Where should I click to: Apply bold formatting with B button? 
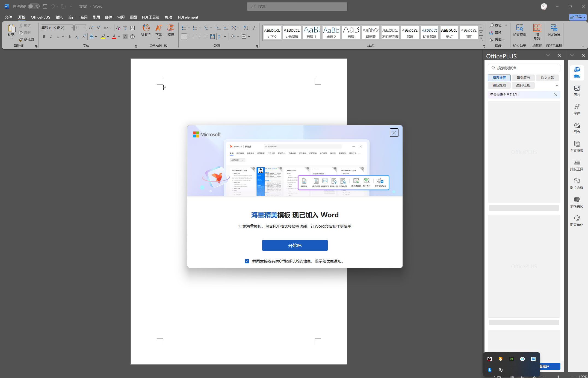44,37
